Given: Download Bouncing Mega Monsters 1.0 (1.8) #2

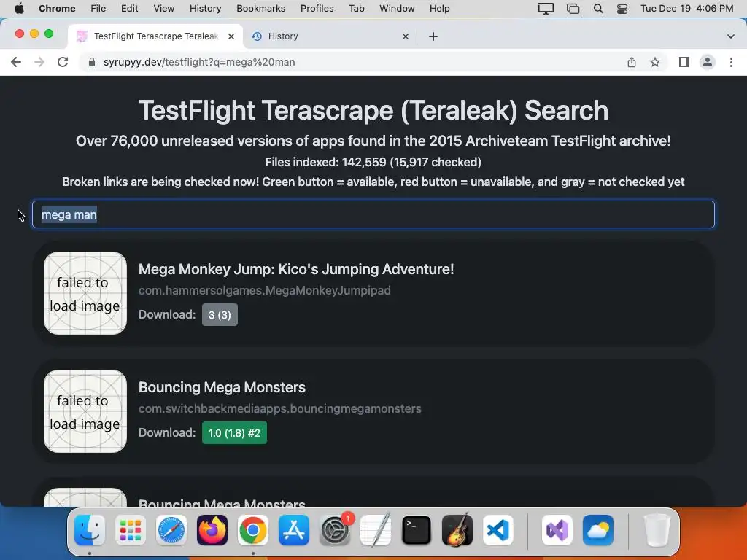Looking at the screenshot, I should tap(234, 433).
